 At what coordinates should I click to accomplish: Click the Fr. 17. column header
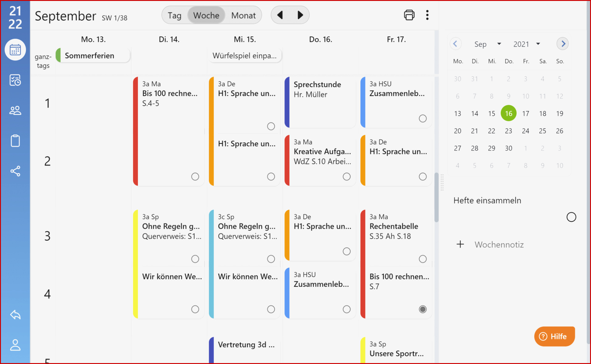pyautogui.click(x=396, y=39)
